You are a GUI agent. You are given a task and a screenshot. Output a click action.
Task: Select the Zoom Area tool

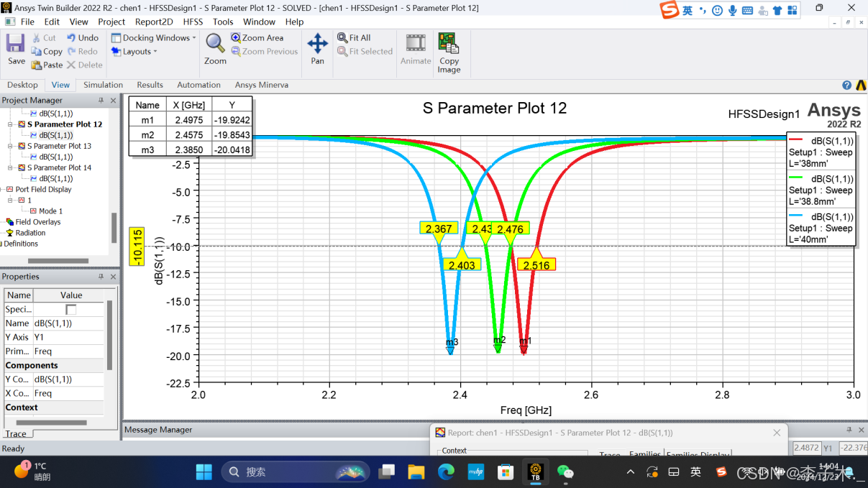tap(257, 38)
